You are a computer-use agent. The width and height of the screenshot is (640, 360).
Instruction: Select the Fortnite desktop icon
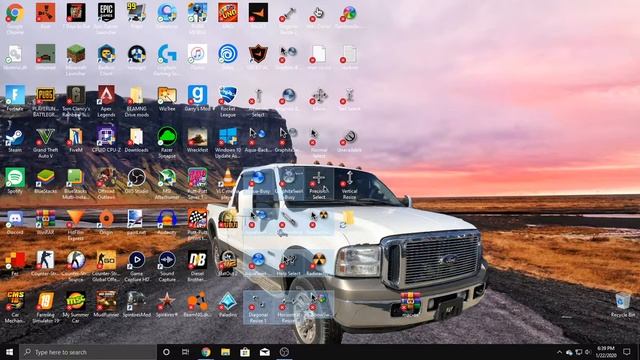tap(15, 95)
